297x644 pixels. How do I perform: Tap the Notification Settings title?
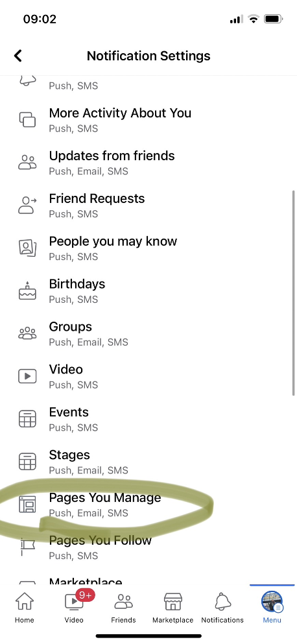[148, 55]
